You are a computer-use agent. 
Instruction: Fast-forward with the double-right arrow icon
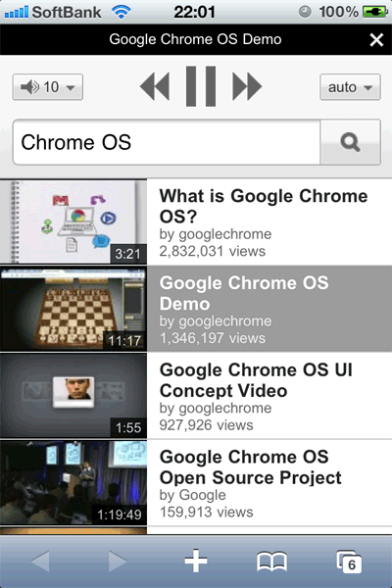click(247, 86)
